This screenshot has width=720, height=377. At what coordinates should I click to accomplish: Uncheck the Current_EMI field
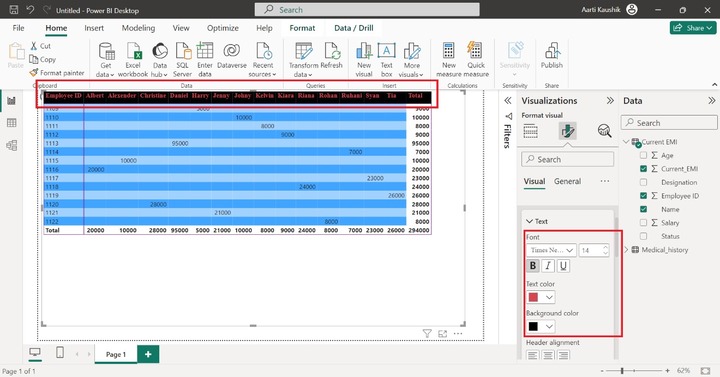(x=643, y=169)
